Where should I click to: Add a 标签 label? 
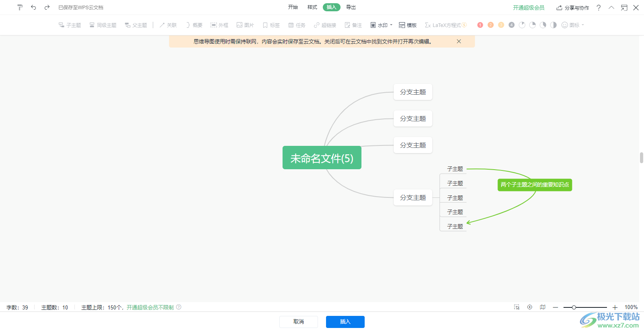271,25
